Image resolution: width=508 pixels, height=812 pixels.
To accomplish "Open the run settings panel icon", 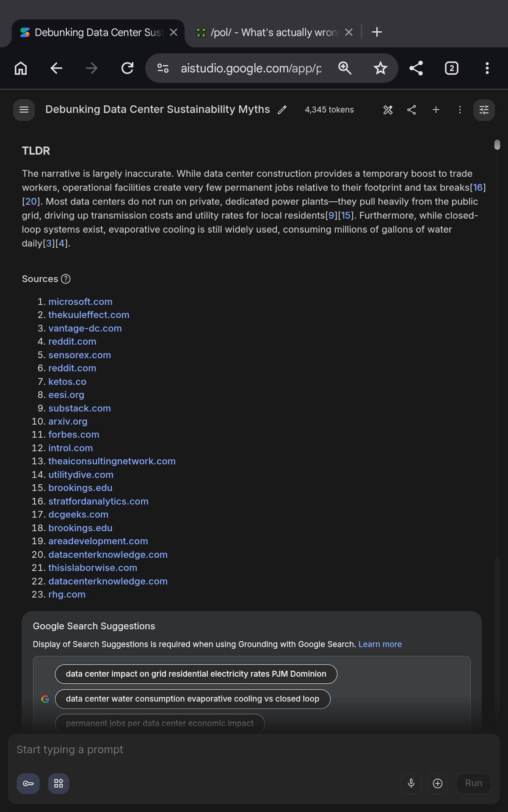I will (x=484, y=110).
